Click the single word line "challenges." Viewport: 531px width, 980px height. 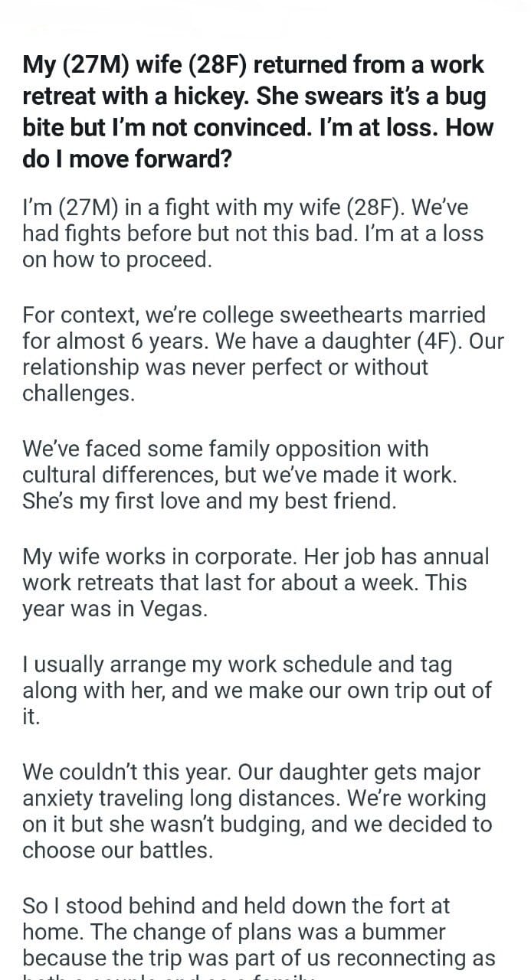click(x=78, y=394)
